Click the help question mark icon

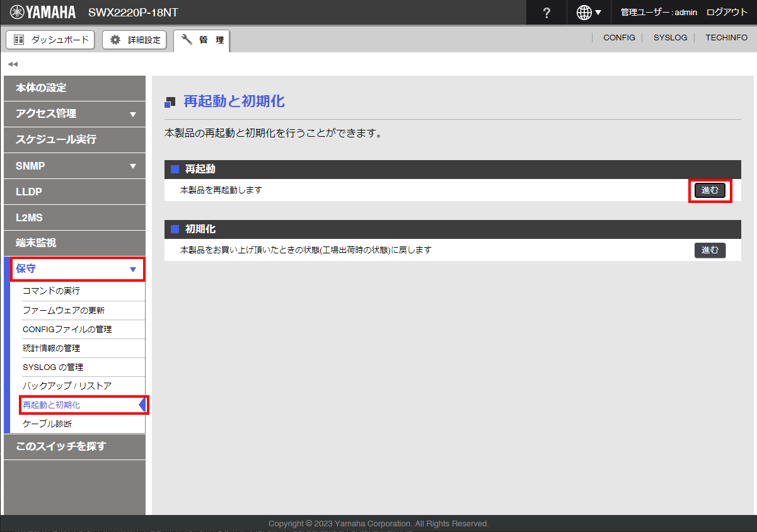click(546, 13)
